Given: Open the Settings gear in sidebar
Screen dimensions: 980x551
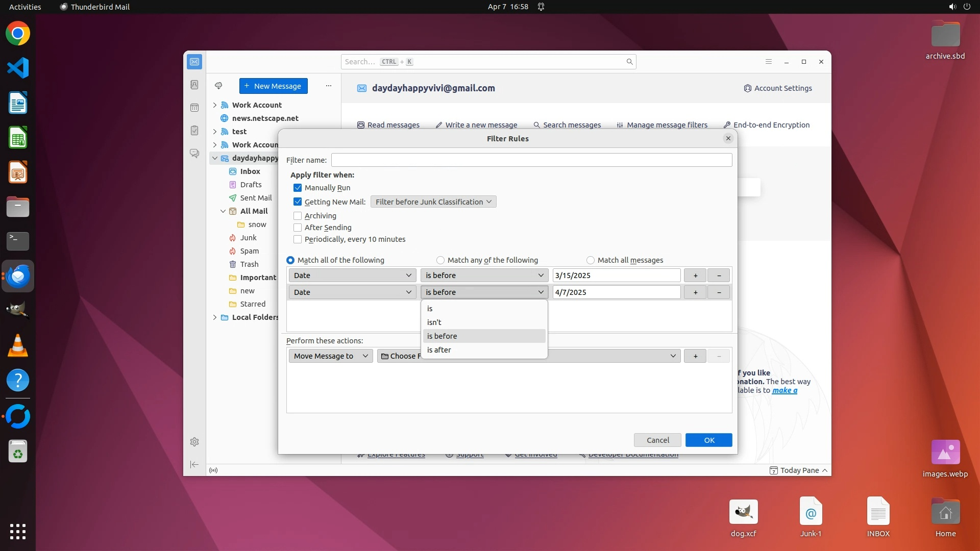Looking at the screenshot, I should [194, 442].
